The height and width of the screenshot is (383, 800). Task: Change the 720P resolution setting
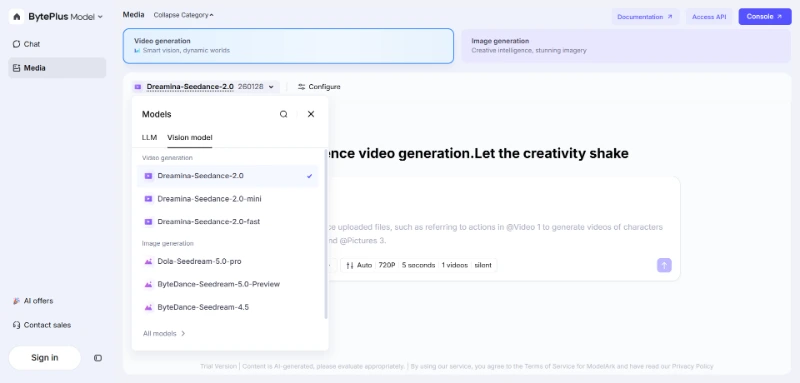[x=387, y=265]
